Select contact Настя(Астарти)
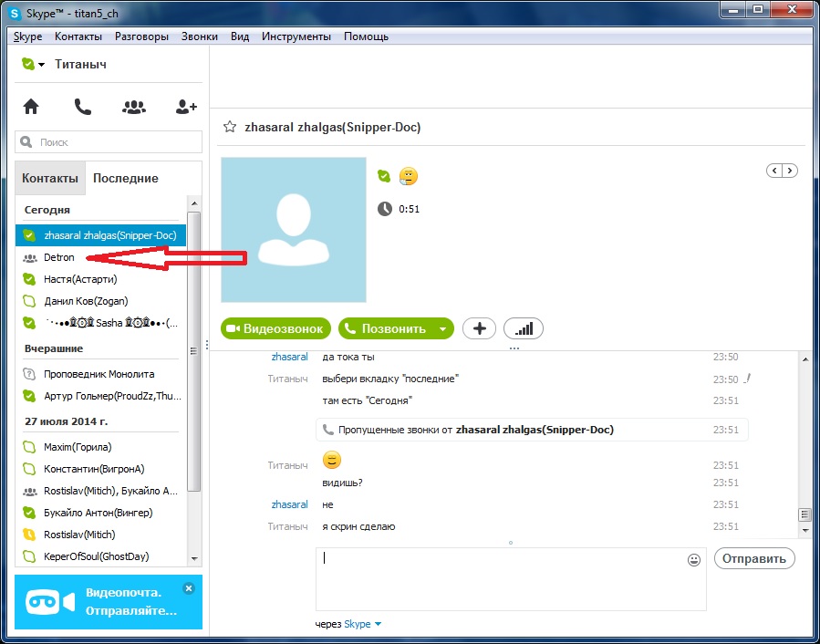Viewport: 820px width, 644px height. click(101, 279)
